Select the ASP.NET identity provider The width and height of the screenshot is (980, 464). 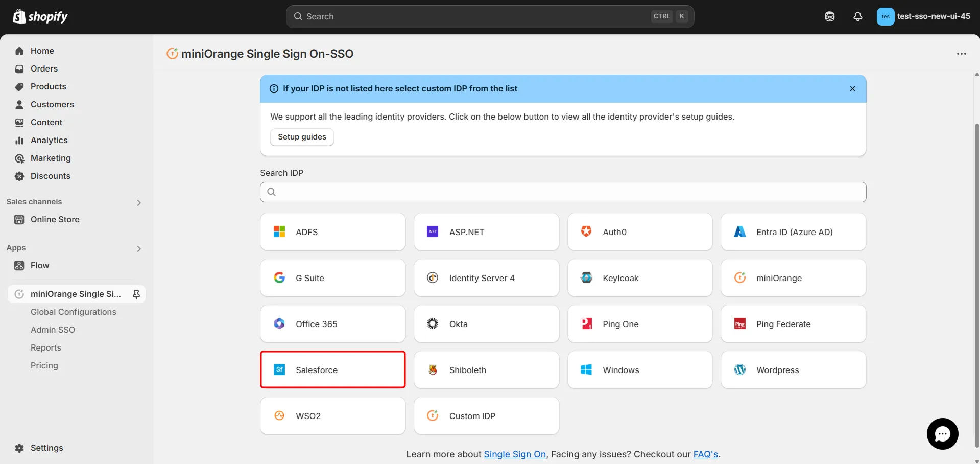coord(486,232)
